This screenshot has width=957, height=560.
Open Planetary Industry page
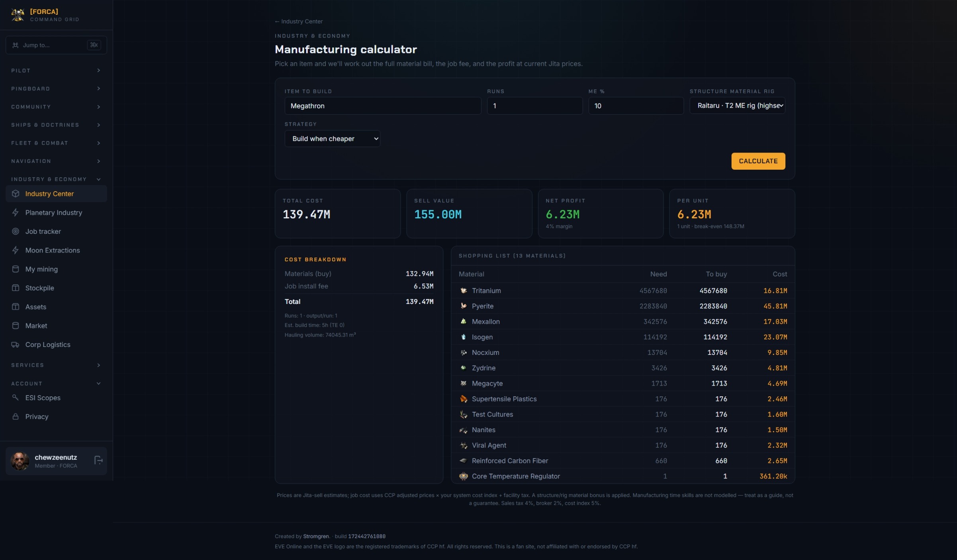[x=56, y=212]
